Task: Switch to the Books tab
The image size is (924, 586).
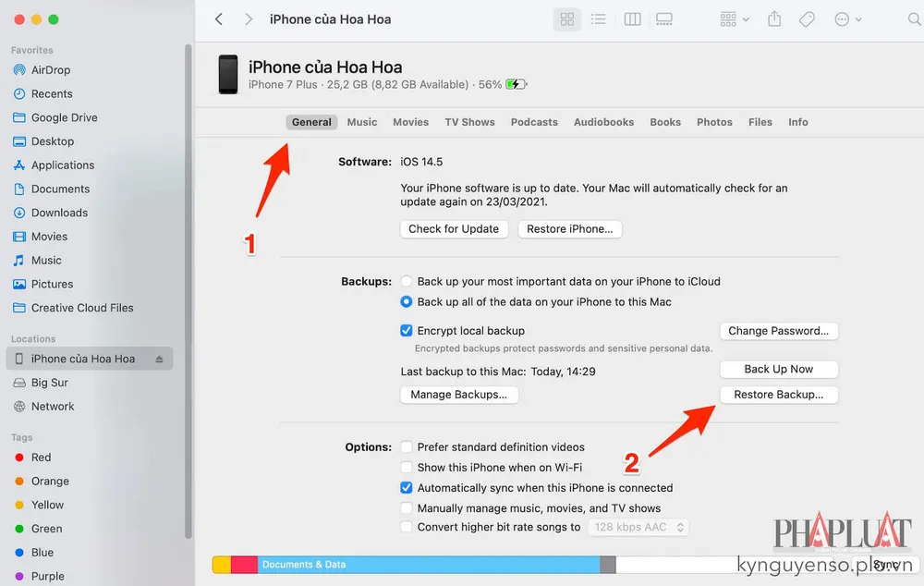Action: click(665, 122)
